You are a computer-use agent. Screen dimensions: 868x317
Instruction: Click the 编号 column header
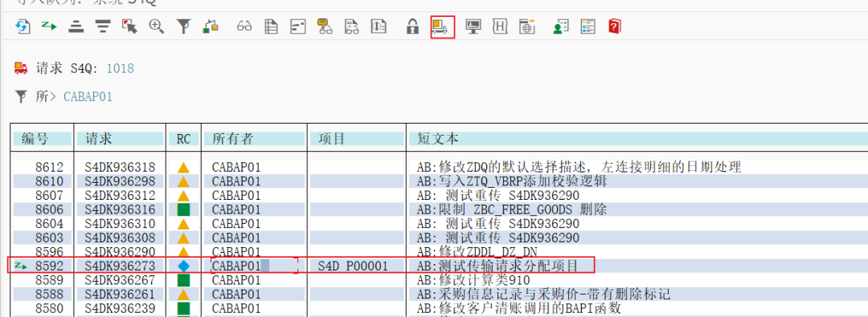tap(42, 138)
